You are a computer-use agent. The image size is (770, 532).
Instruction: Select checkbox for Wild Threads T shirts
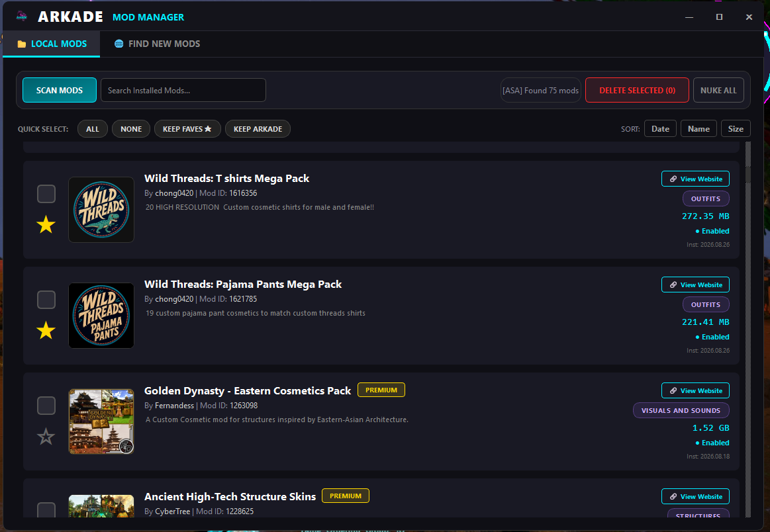pos(46,194)
